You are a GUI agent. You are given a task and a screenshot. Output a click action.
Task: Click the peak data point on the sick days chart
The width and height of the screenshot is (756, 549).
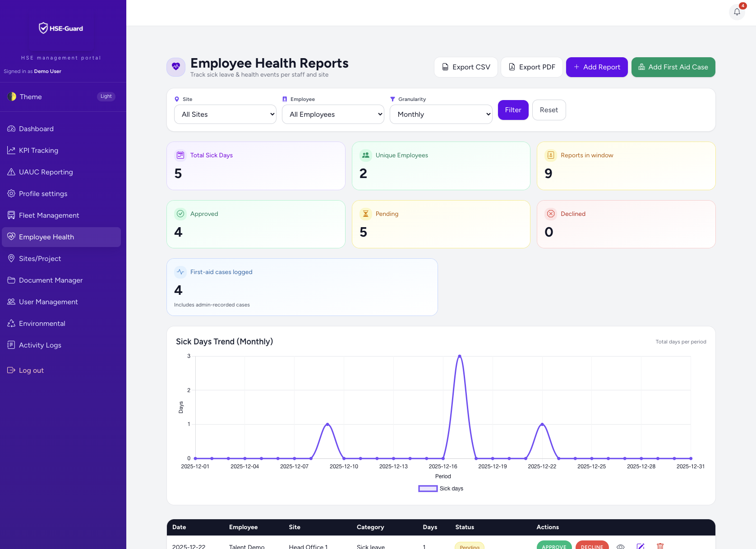pos(460,356)
